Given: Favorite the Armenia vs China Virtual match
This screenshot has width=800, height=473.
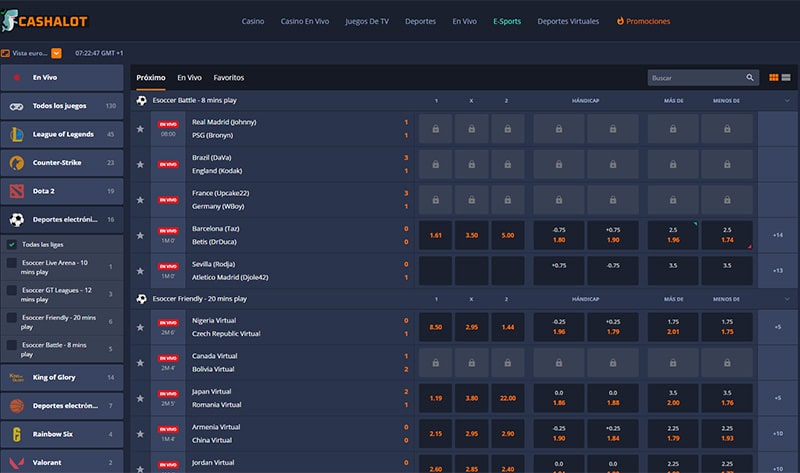Looking at the screenshot, I should tap(140, 434).
